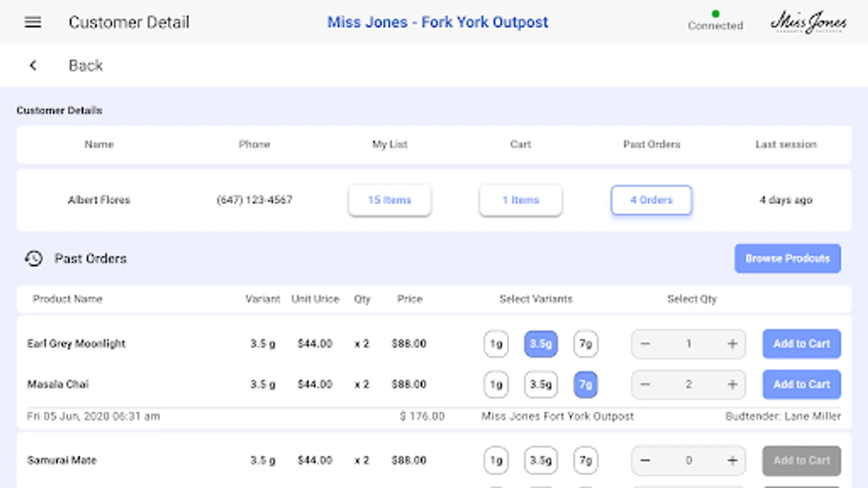Open My List showing 15 Items
The image size is (868, 488).
(390, 200)
